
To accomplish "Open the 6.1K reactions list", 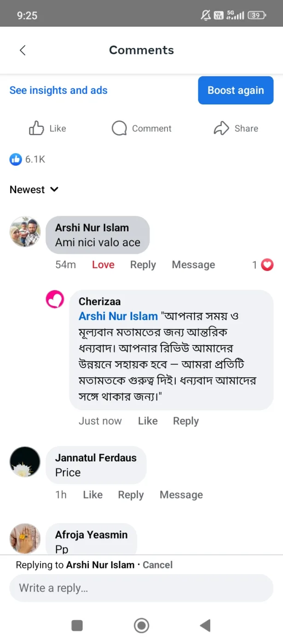I will (x=28, y=160).
